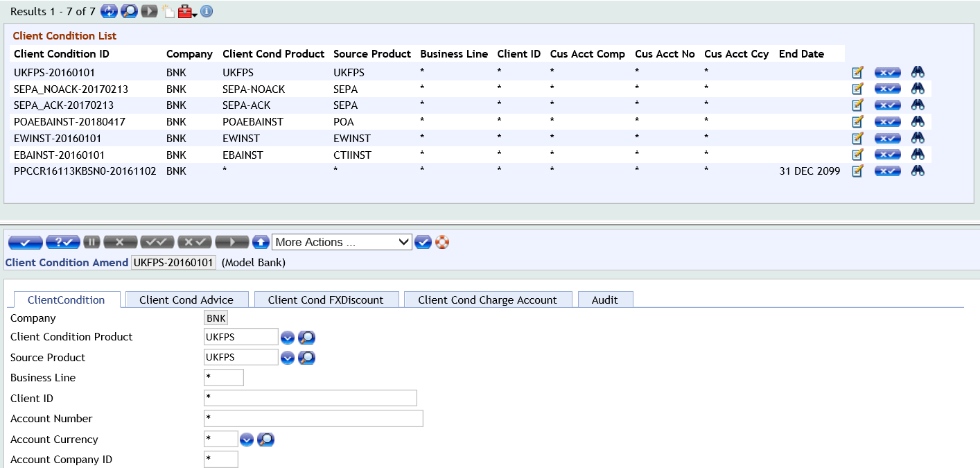Select the Audit tab
Image resolution: width=980 pixels, height=468 pixels.
click(604, 300)
